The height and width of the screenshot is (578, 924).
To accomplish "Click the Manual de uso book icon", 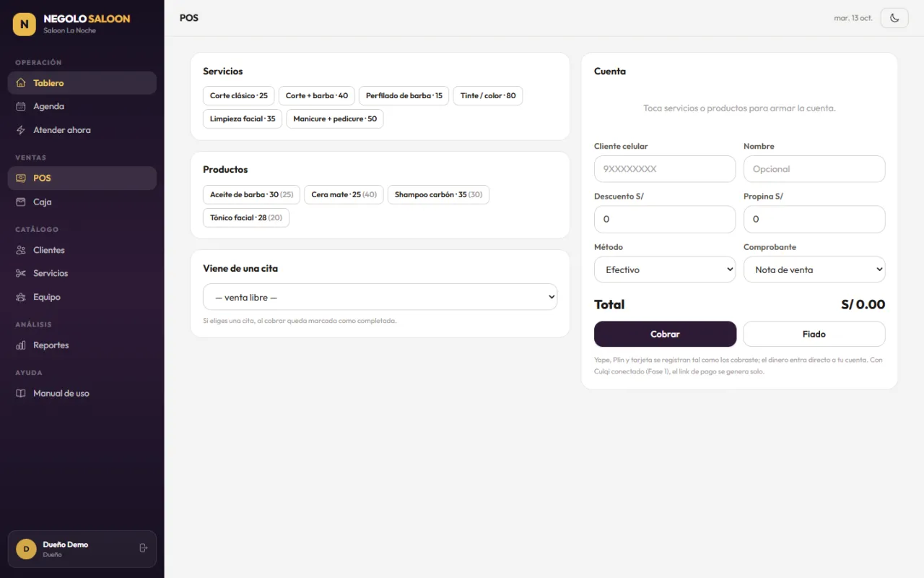I will (21, 393).
